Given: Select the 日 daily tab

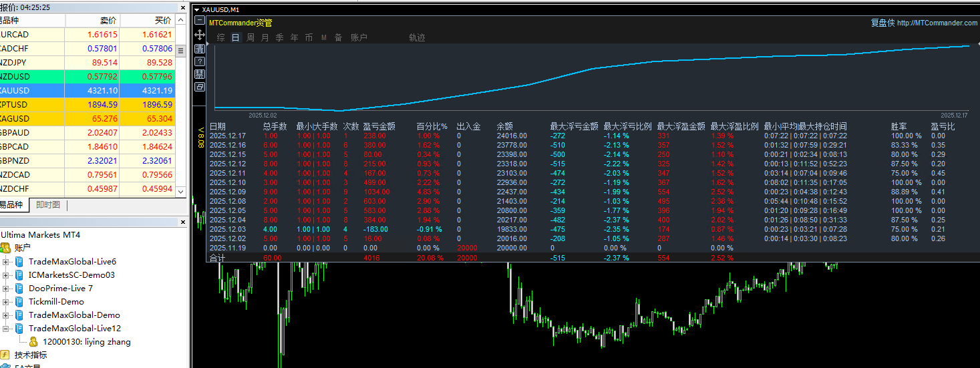Looking at the screenshot, I should 235,37.
